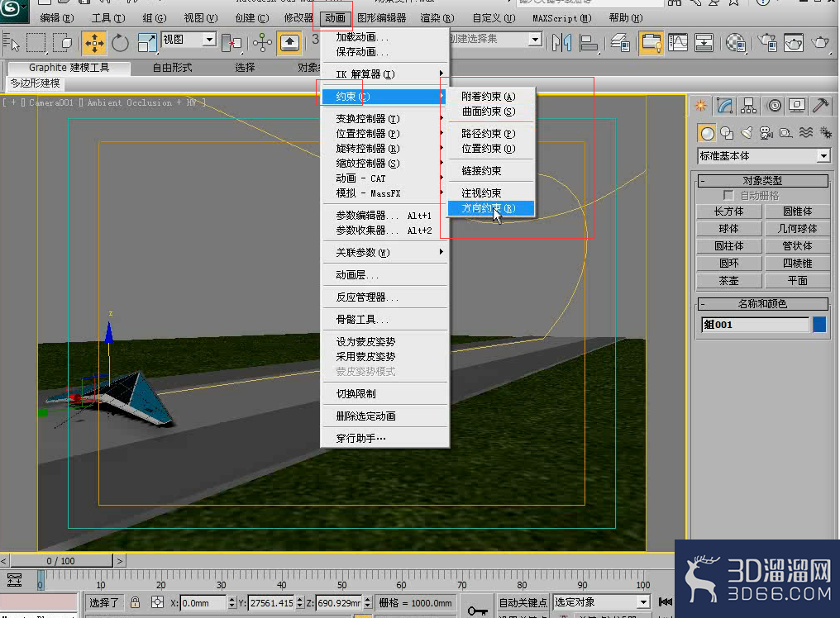
Task: Select the Systems gear category icon
Action: 826,133
